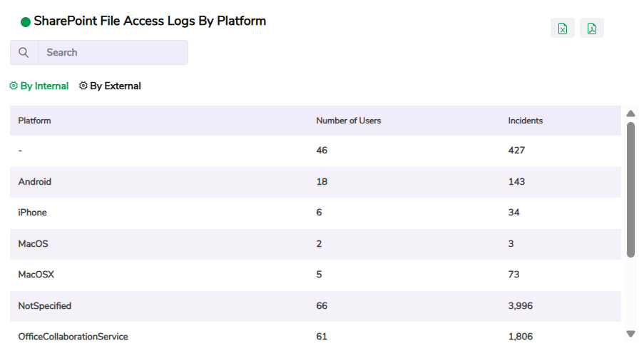Sort by the Platform column header
Image resolution: width=644 pixels, height=361 pixels.
coord(34,121)
